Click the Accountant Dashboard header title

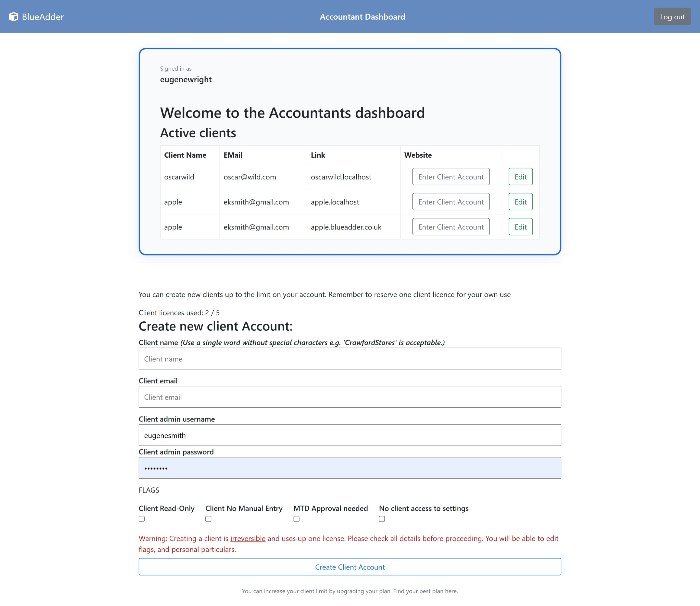362,17
